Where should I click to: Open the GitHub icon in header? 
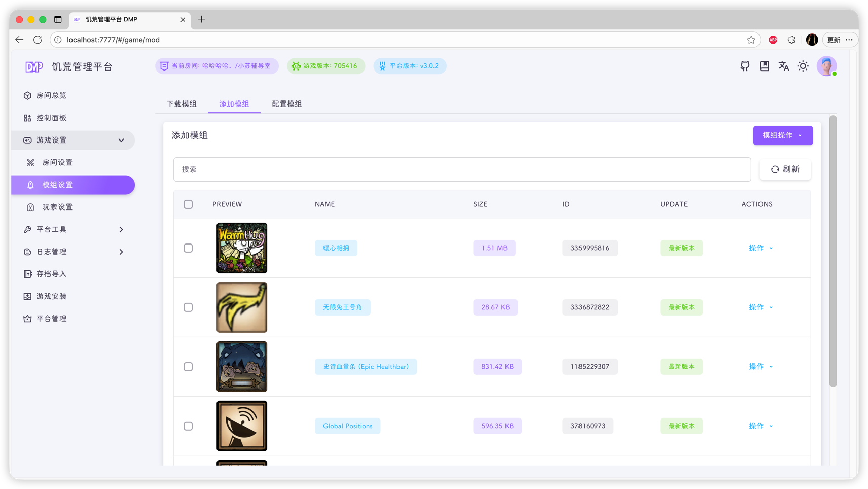pos(745,66)
